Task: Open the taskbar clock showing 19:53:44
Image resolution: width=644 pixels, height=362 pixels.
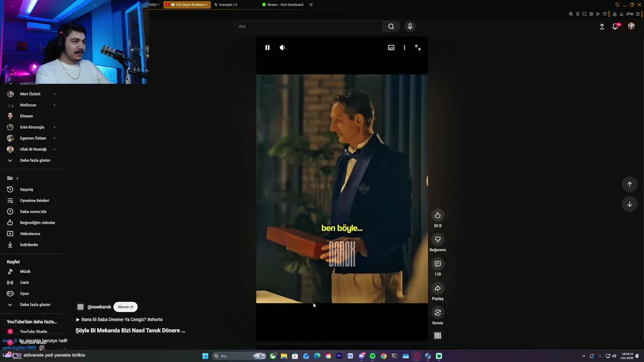Action: point(627,356)
